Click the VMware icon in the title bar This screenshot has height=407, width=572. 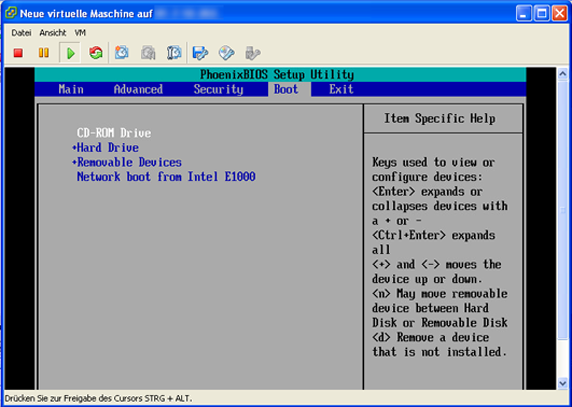[x=11, y=13]
